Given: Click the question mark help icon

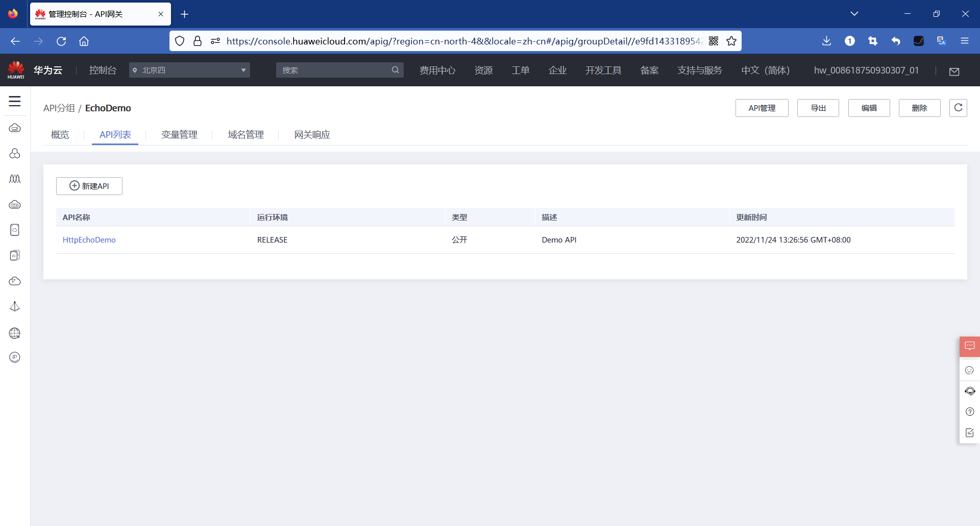Looking at the screenshot, I should coord(970,412).
